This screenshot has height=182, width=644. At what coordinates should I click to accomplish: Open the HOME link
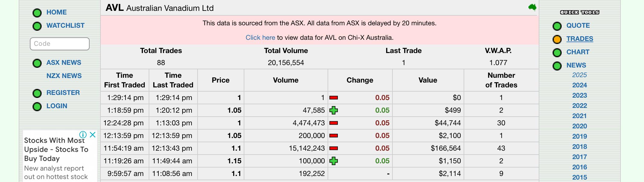coord(56,12)
